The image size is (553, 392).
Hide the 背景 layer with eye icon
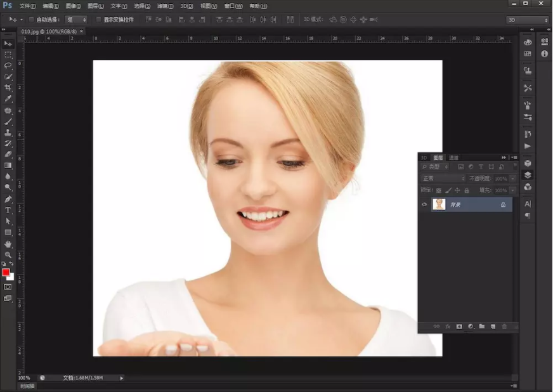click(424, 204)
